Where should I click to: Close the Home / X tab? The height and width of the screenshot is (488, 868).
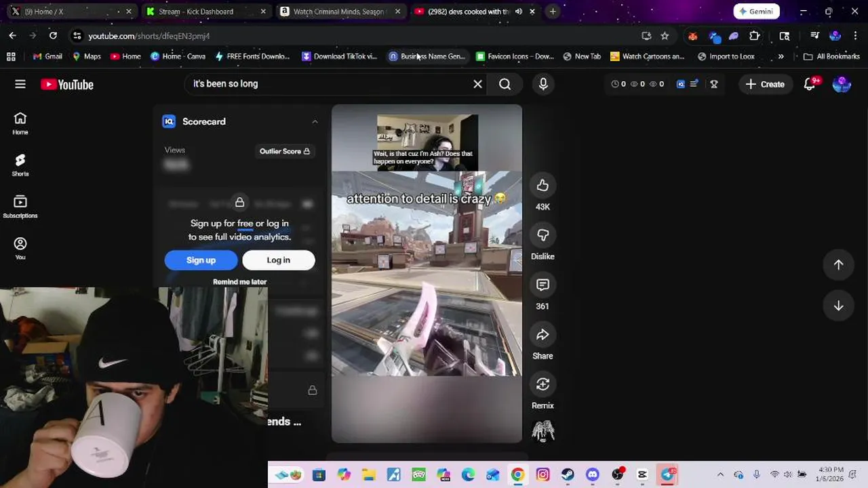(x=128, y=12)
